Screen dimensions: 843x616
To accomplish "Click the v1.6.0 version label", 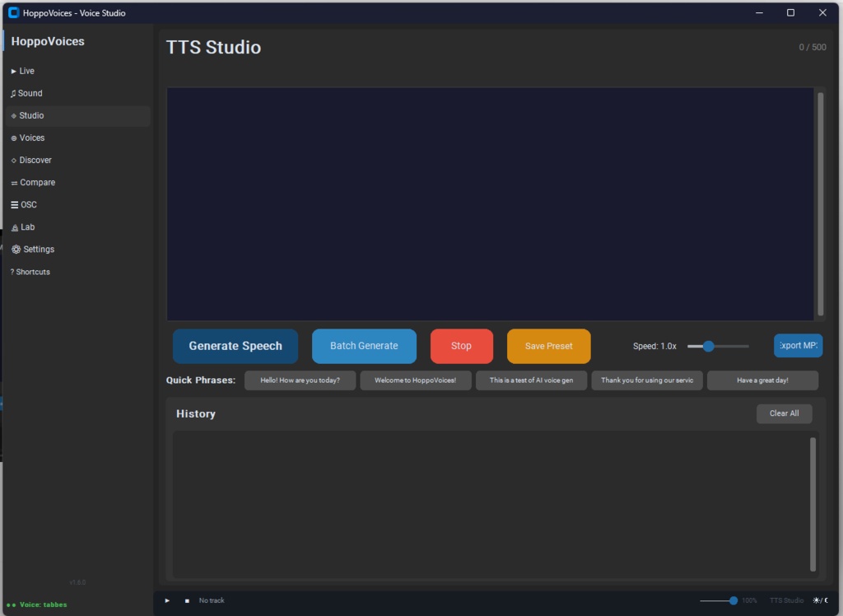I will coord(77,582).
